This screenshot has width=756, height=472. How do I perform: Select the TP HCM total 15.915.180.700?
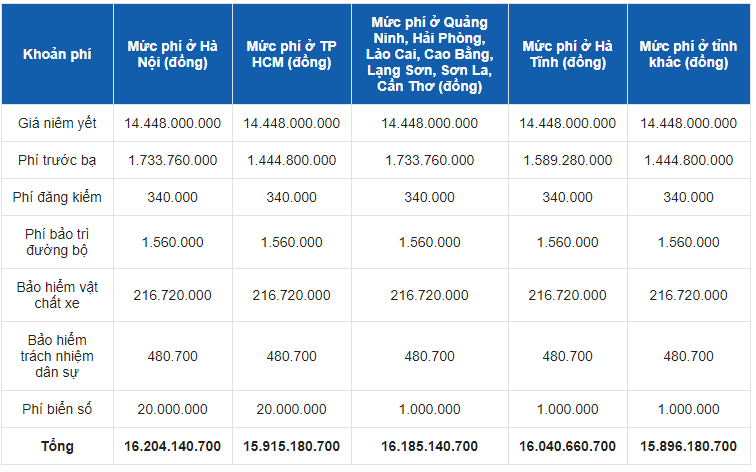[x=291, y=445]
